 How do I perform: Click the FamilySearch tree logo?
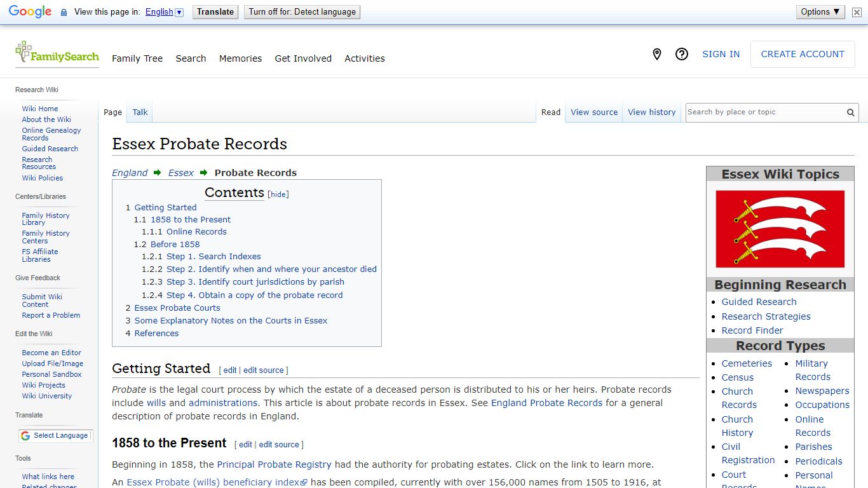pos(57,53)
